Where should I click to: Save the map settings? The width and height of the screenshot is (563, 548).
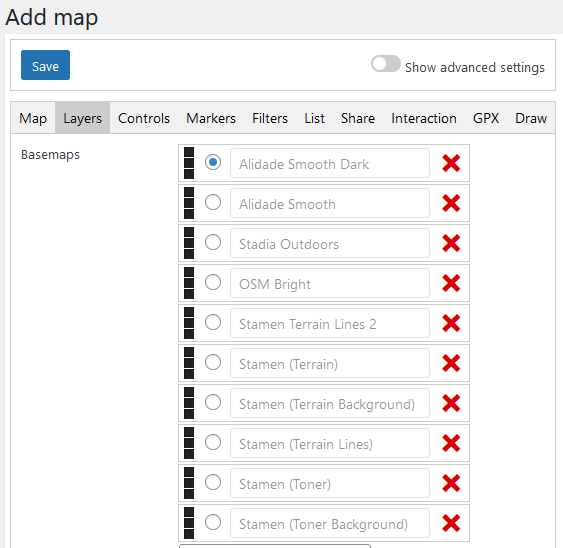point(45,65)
